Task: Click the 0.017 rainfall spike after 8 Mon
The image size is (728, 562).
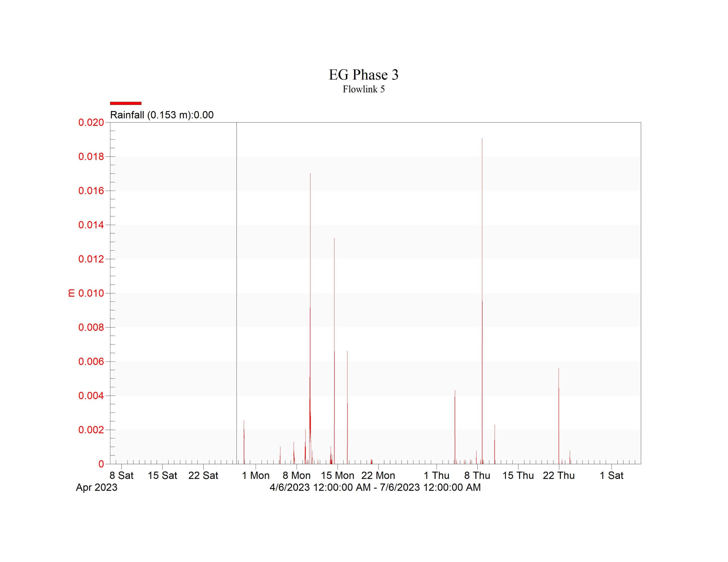Action: 310,319
